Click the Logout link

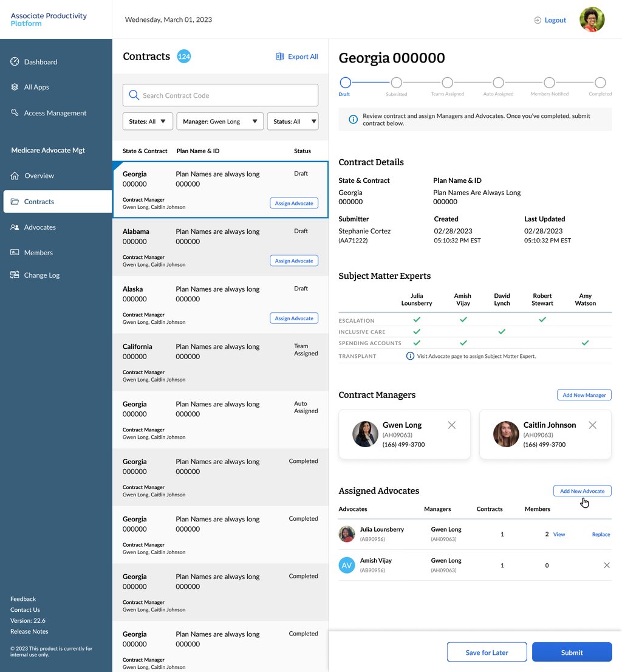pyautogui.click(x=555, y=20)
